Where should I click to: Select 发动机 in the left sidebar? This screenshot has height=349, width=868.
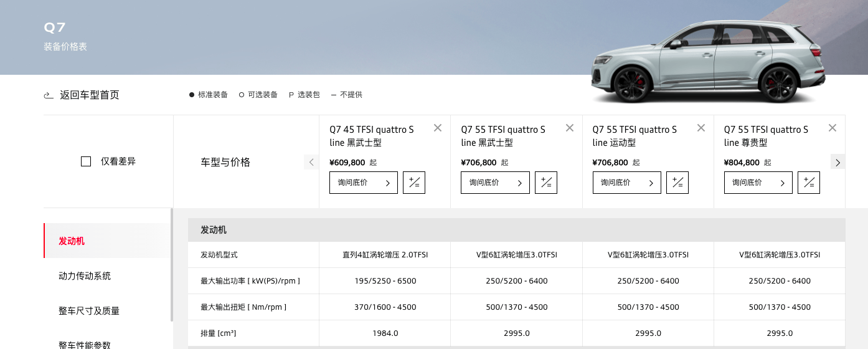pos(72,241)
